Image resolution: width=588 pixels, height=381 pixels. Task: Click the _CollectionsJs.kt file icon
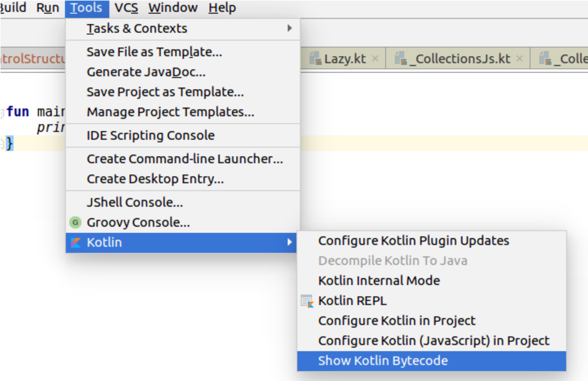(401, 59)
